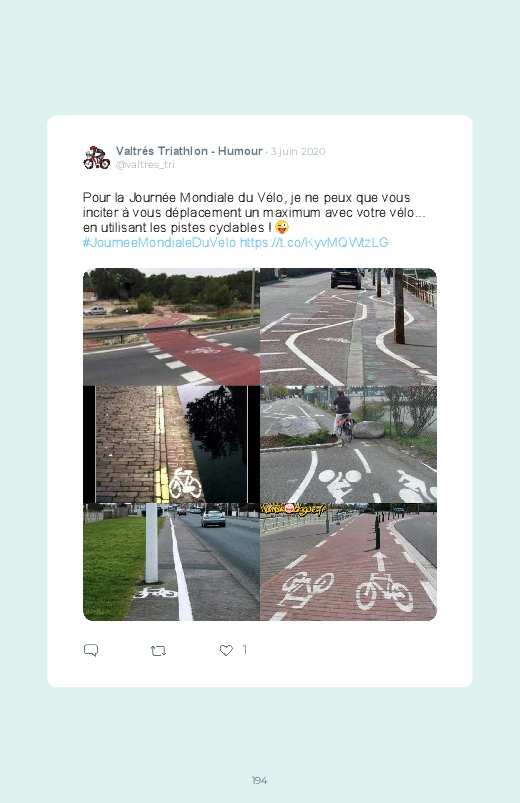Image resolution: width=520 pixels, height=803 pixels.
Task: Open the #JourneeMondialeDuVelo hashtag
Action: click(x=159, y=242)
